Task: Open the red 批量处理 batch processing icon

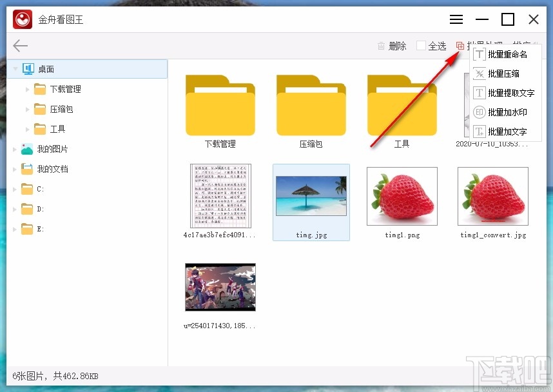Action: click(460, 46)
